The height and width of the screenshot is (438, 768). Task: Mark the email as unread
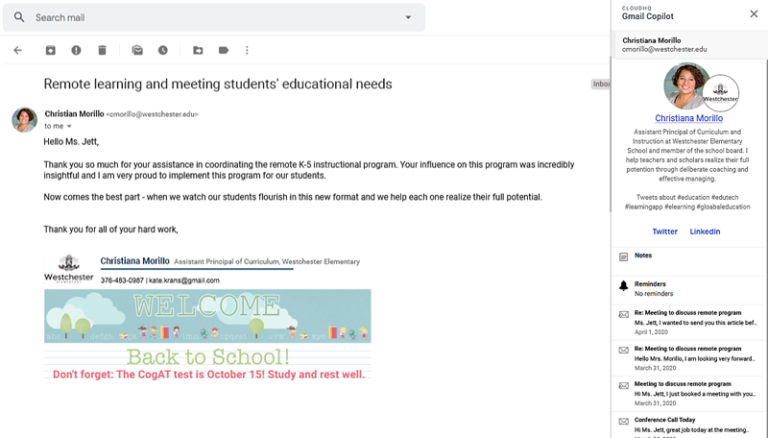click(x=137, y=50)
